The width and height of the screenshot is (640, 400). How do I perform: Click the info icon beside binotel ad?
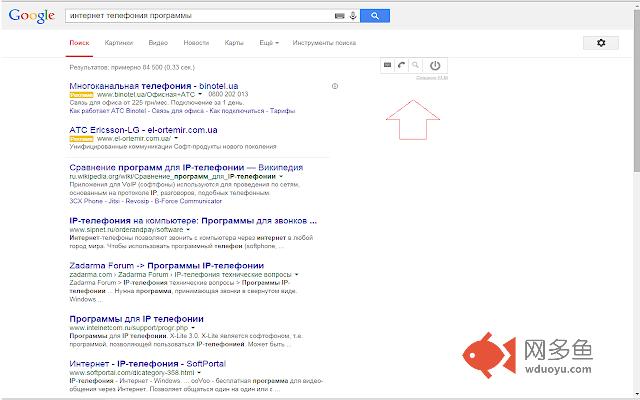335,86
